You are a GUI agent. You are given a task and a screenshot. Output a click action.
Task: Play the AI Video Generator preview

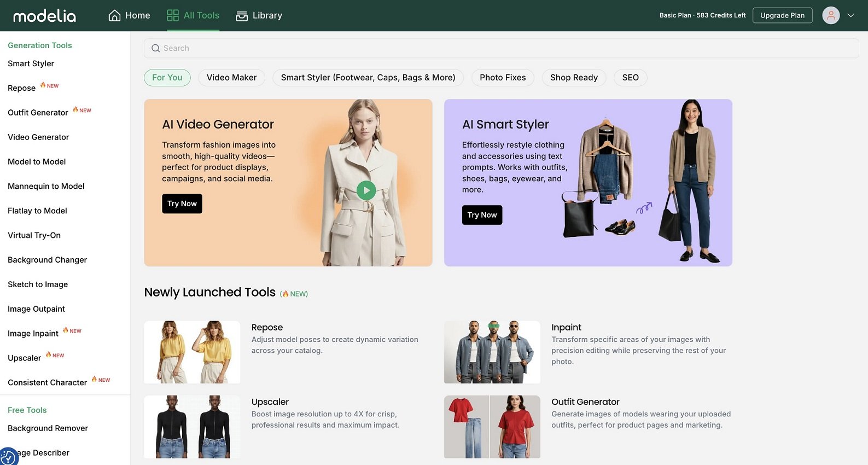point(366,190)
